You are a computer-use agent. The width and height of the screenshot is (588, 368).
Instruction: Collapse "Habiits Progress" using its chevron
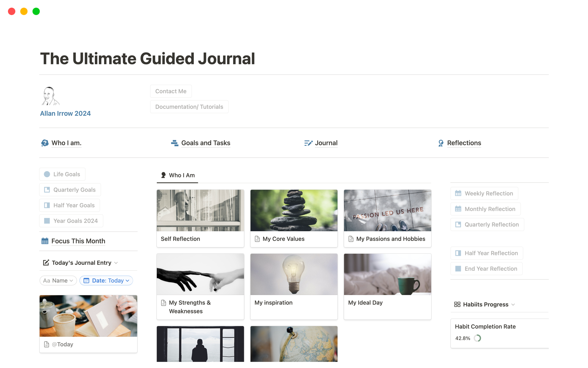coord(513,305)
